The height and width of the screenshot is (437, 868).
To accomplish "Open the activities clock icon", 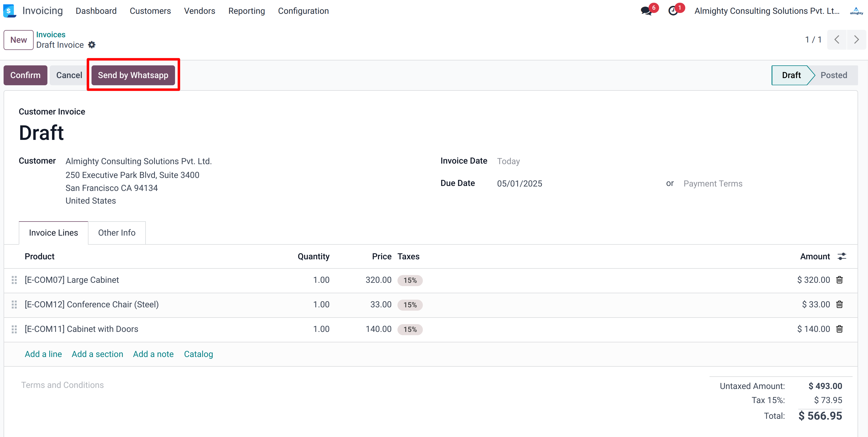I will click(673, 11).
